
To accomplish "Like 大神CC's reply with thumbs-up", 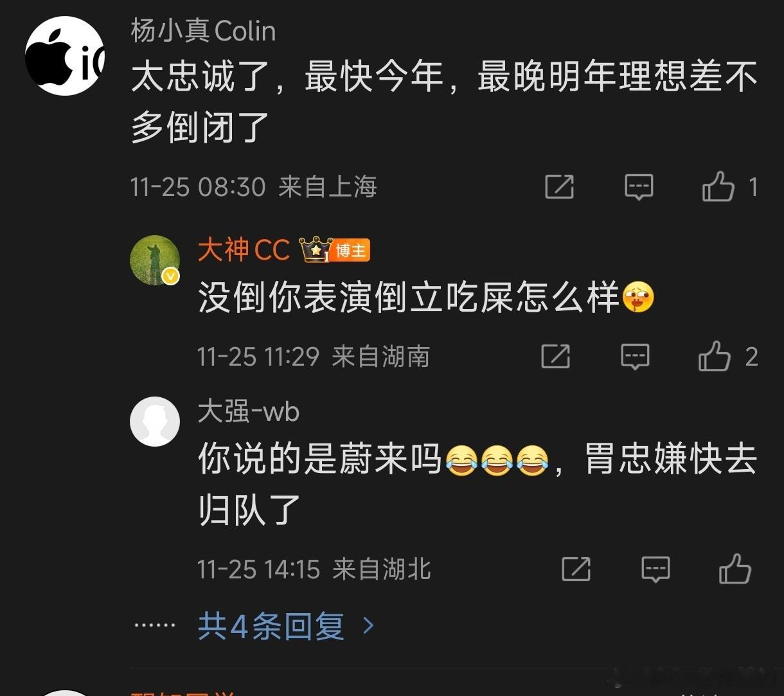I will point(715,356).
